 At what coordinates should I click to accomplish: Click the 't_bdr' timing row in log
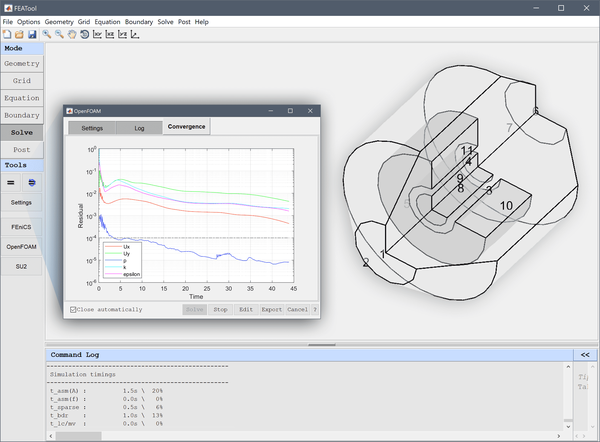[x=106, y=416]
